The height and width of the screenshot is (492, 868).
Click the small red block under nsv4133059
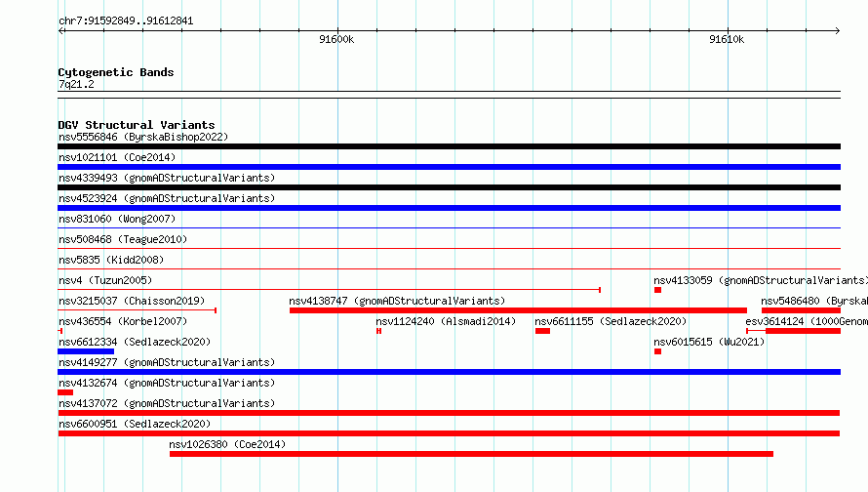click(x=657, y=290)
